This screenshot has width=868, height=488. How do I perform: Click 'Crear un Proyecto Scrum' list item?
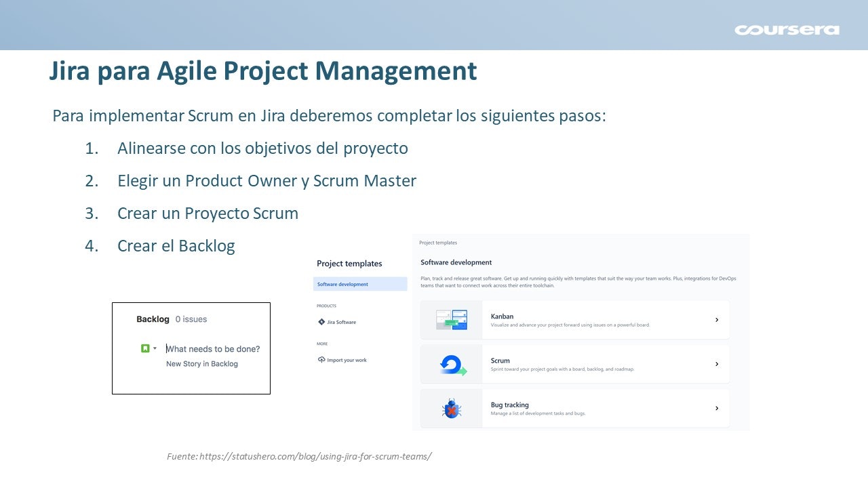[208, 213]
